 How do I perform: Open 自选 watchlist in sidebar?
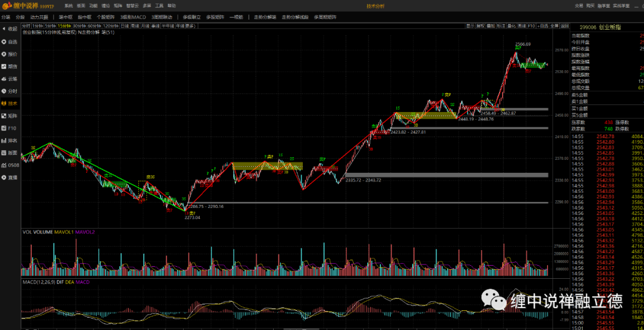coord(10,42)
